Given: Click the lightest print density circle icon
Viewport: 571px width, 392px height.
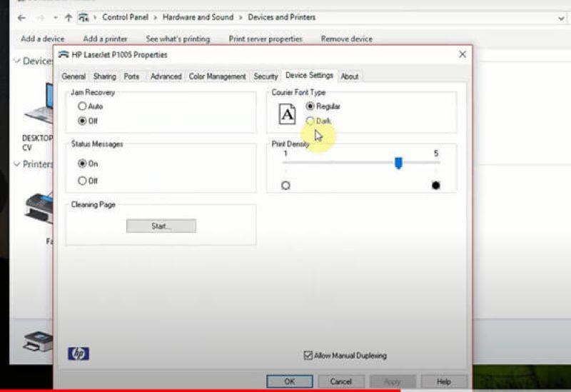Looking at the screenshot, I should [286, 186].
